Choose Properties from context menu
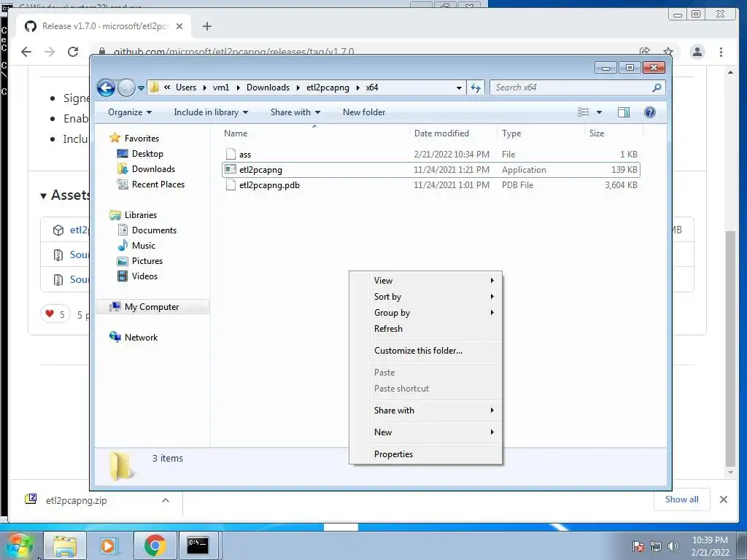This screenshot has width=747, height=560. point(425,454)
